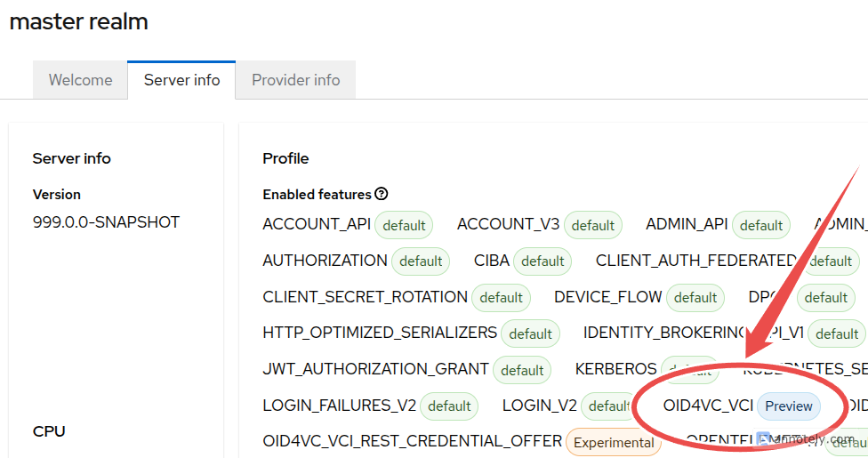Click the OID4VC_VCI feature name
This screenshot has width=868, height=458.
click(708, 406)
